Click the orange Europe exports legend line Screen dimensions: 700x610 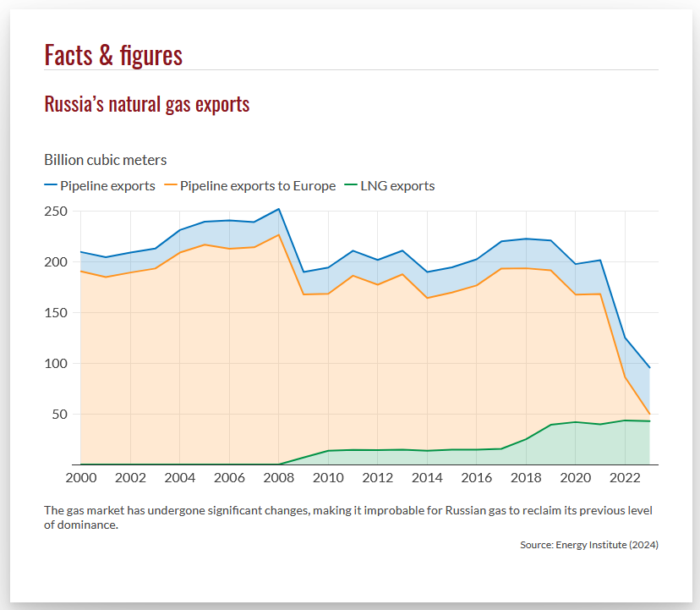click(x=171, y=185)
